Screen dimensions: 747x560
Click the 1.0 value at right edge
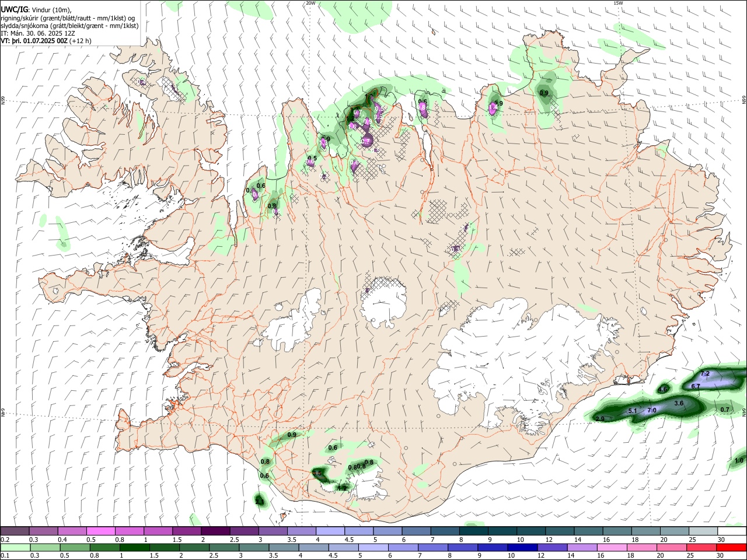click(x=739, y=460)
